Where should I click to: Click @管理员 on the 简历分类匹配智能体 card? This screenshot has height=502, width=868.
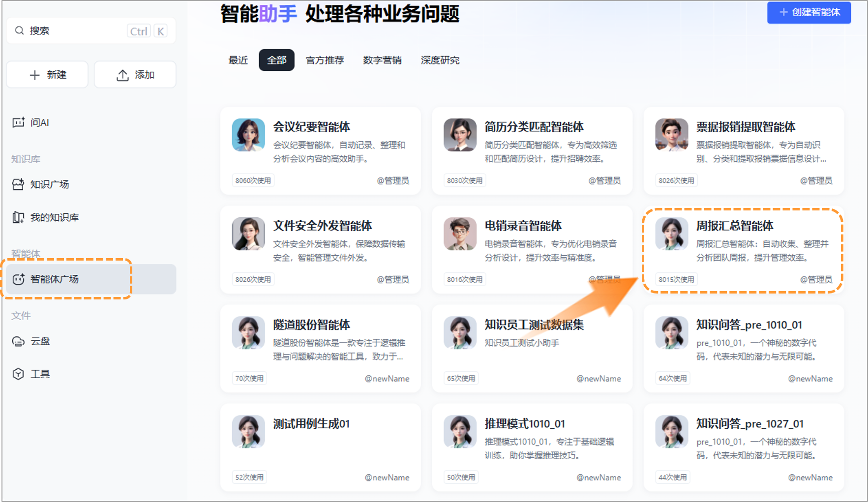pyautogui.click(x=604, y=180)
